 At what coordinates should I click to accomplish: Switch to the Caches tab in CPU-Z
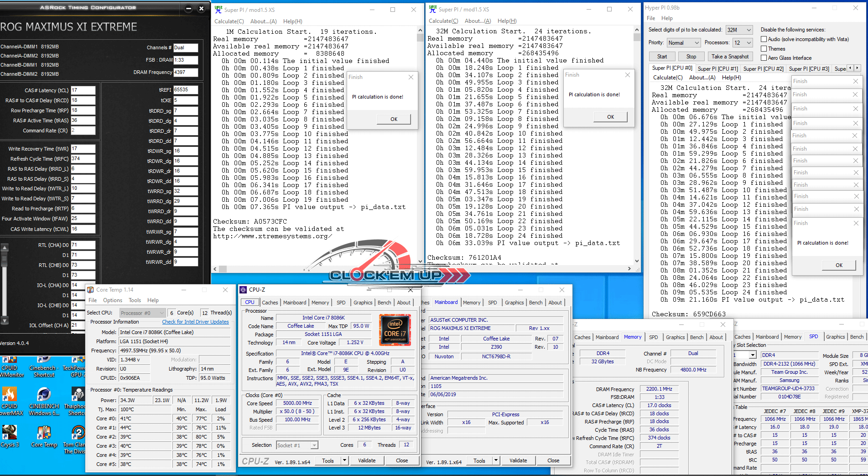270,303
